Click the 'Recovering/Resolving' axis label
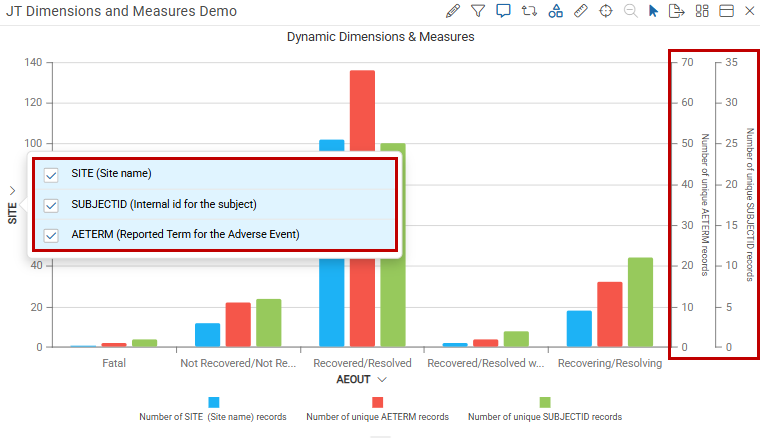The height and width of the screenshot is (438, 760). click(610, 363)
